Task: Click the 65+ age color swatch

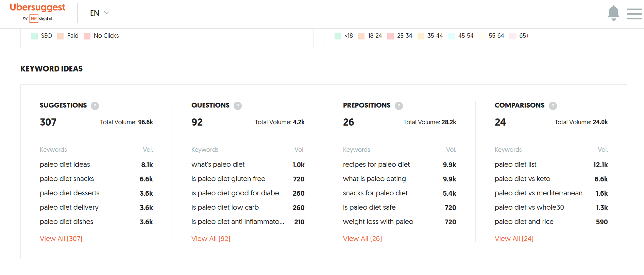Action: [x=512, y=35]
